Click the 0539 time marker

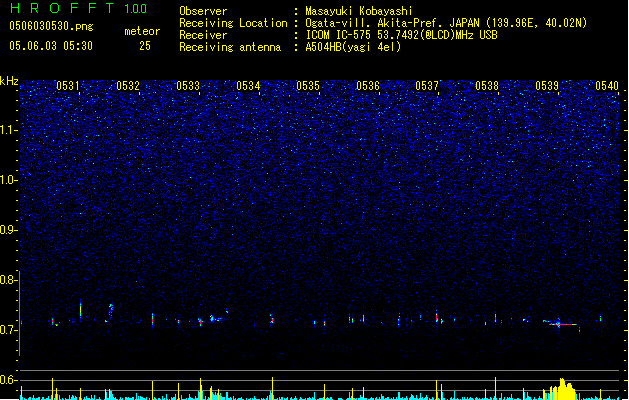coord(547,86)
